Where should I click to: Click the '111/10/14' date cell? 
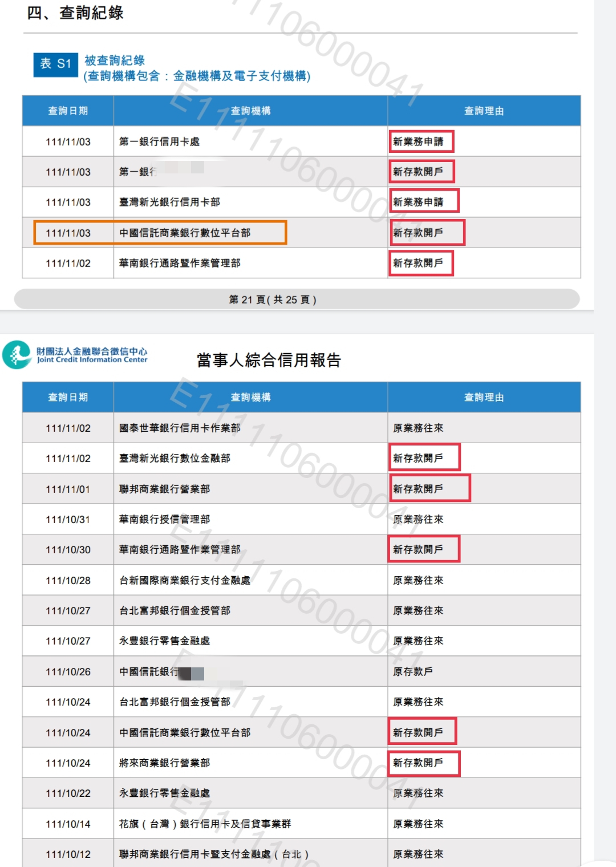pos(68,824)
